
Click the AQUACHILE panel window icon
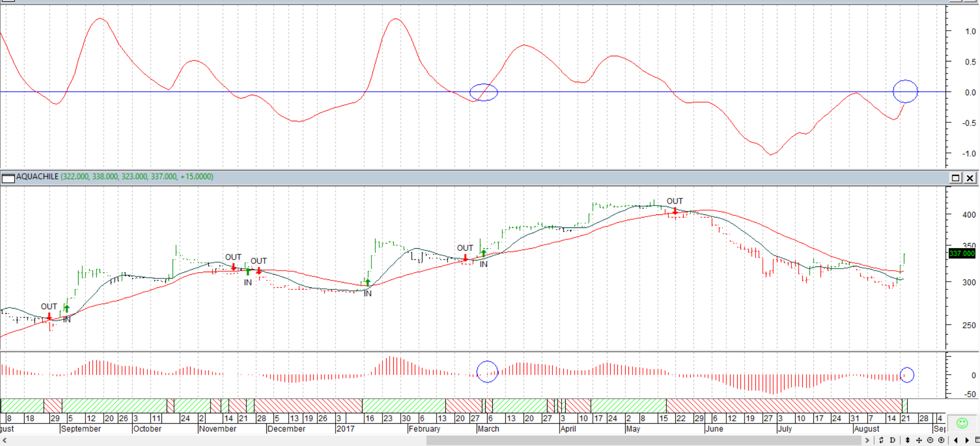[8, 178]
